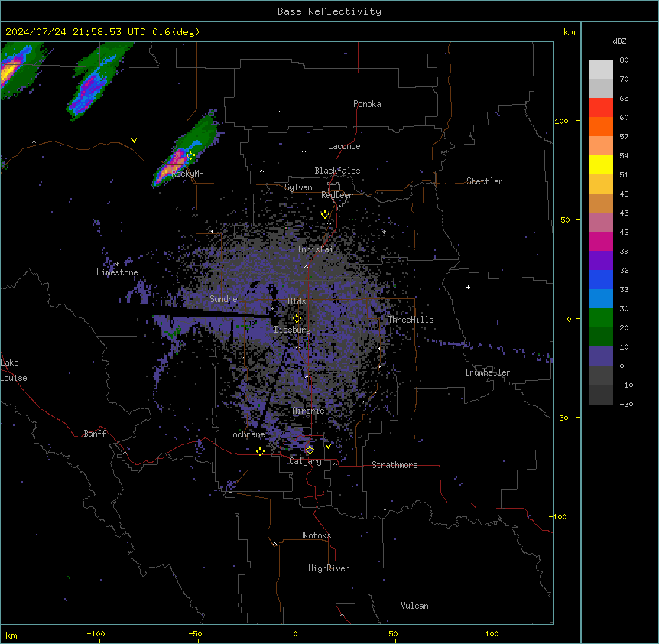The image size is (659, 644).
Task: Click the km label at bottom left
Action: 11,636
